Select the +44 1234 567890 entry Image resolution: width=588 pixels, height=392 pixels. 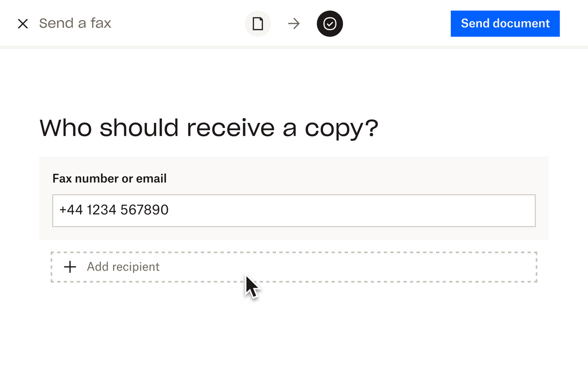pos(113,210)
